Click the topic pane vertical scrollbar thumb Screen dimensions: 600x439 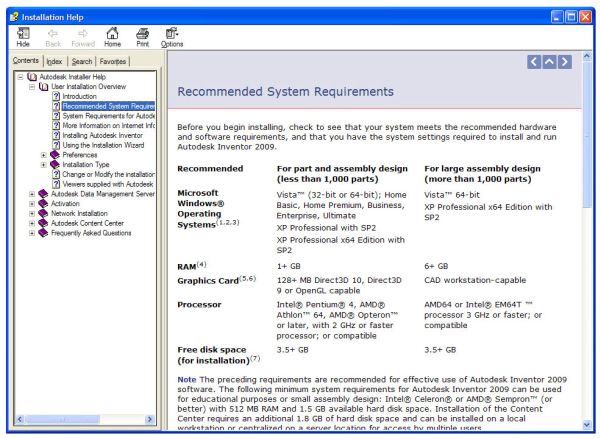587,135
